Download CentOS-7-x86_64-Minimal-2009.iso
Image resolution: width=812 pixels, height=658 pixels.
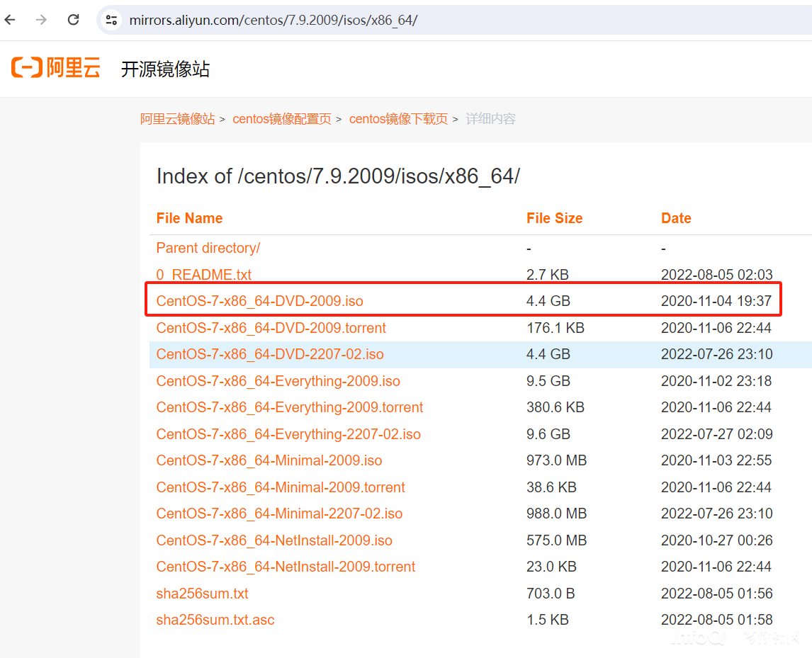point(269,460)
